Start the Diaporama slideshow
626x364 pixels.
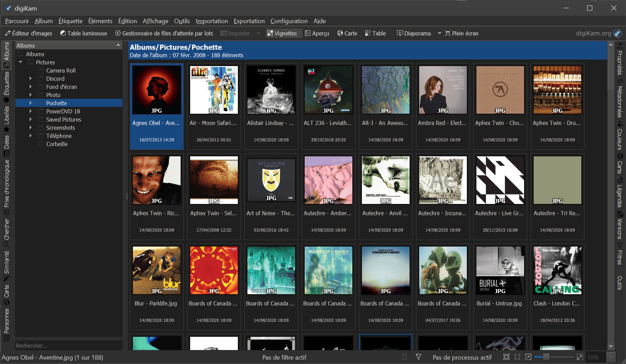pos(414,33)
